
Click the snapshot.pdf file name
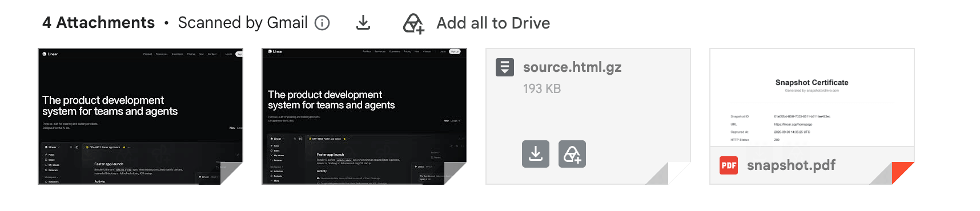pyautogui.click(x=791, y=165)
